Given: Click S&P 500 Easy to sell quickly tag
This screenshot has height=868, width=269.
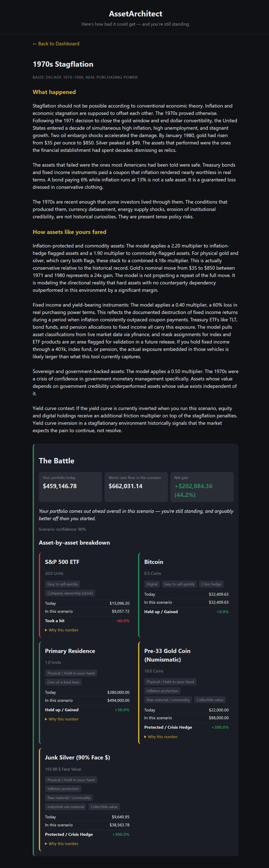Looking at the screenshot, I should click(x=63, y=584).
